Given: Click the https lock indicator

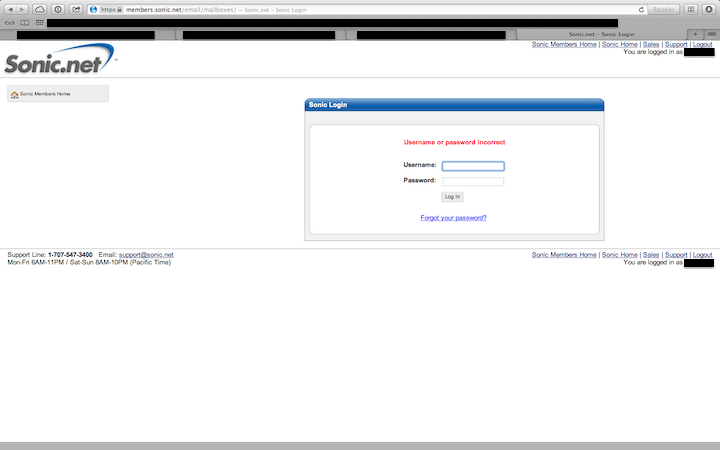Looking at the screenshot, I should pos(112,10).
